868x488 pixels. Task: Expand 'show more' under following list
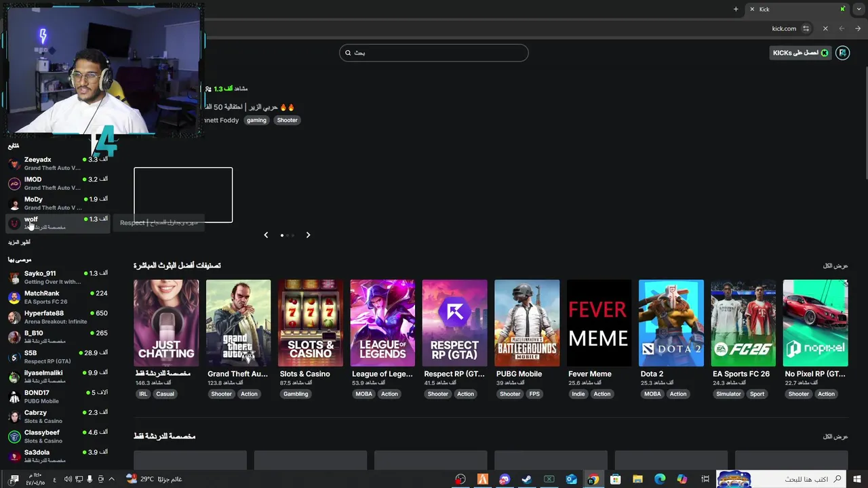coord(19,242)
